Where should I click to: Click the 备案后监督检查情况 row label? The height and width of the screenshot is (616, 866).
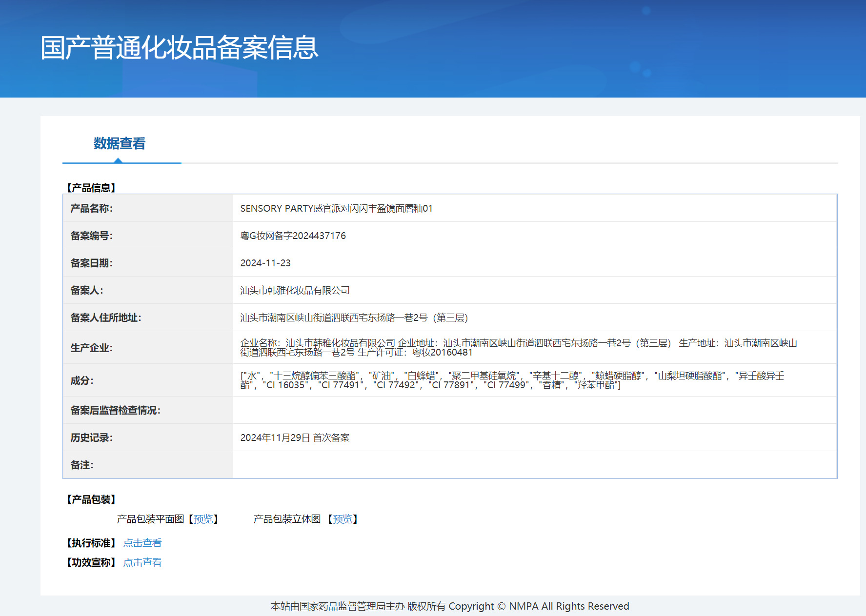(115, 410)
